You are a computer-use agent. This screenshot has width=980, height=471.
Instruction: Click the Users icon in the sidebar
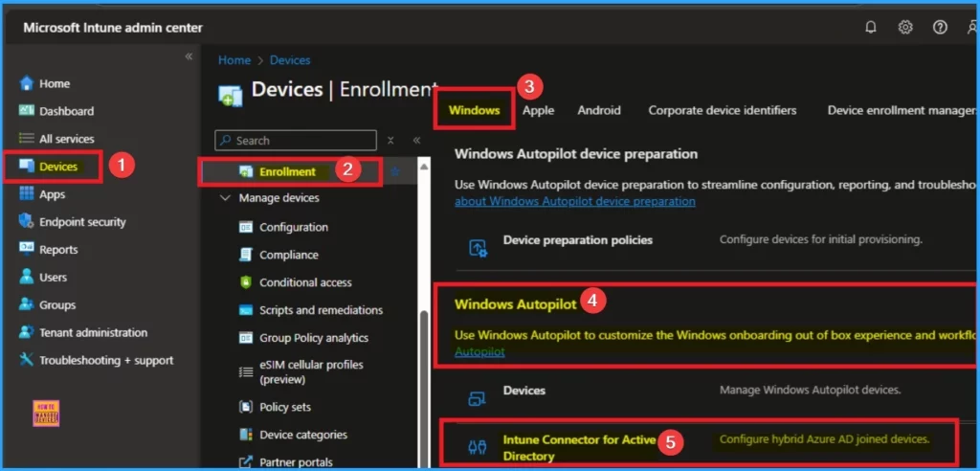[x=26, y=277]
